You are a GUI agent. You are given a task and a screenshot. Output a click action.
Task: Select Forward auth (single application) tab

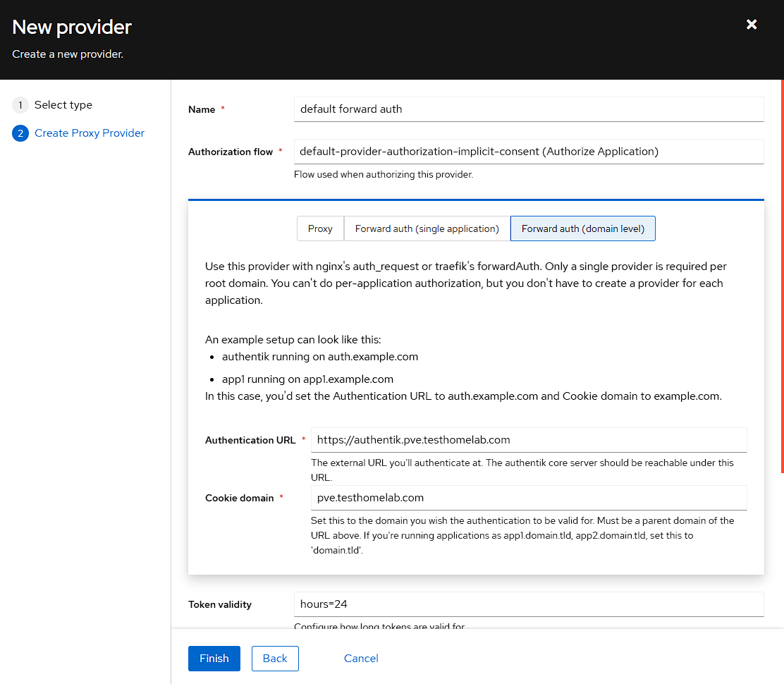tap(427, 228)
